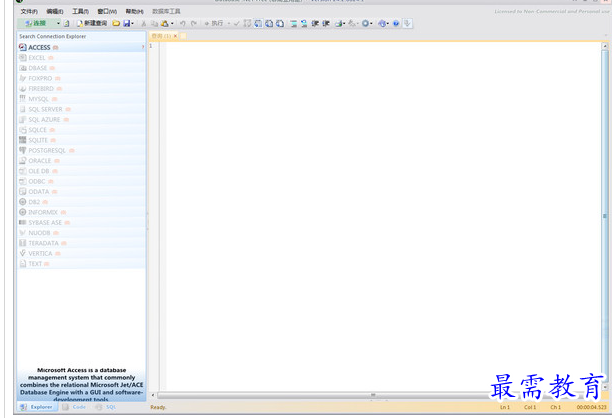Open the 窗口 menu
The image size is (612, 418).
[x=107, y=11]
